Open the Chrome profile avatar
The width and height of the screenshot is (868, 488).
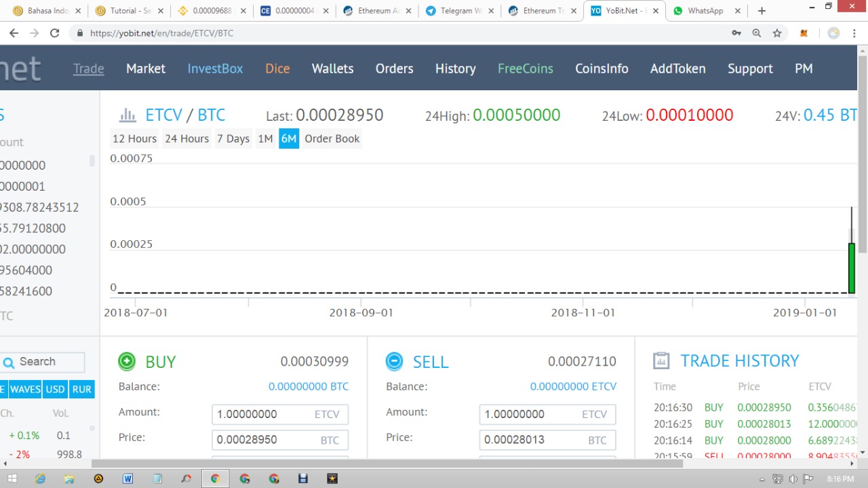click(x=833, y=33)
